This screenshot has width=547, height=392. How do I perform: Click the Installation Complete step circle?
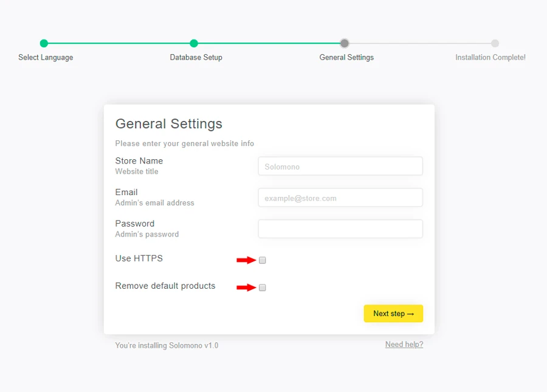coord(495,43)
